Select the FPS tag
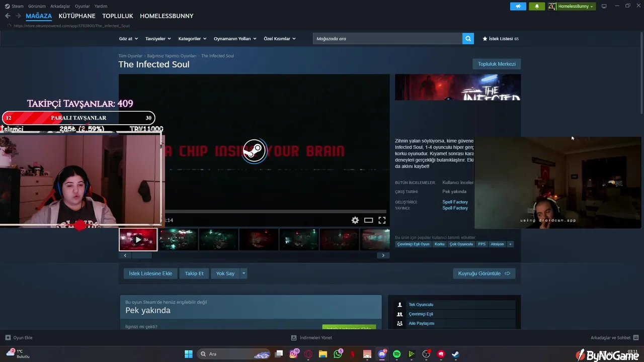Screen dimensions: 644x362 pos(482,244)
